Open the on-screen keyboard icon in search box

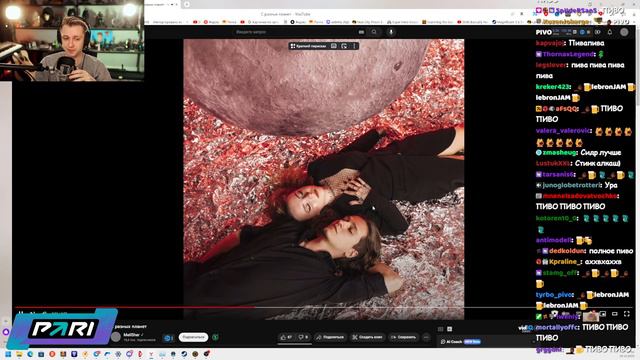click(x=361, y=32)
